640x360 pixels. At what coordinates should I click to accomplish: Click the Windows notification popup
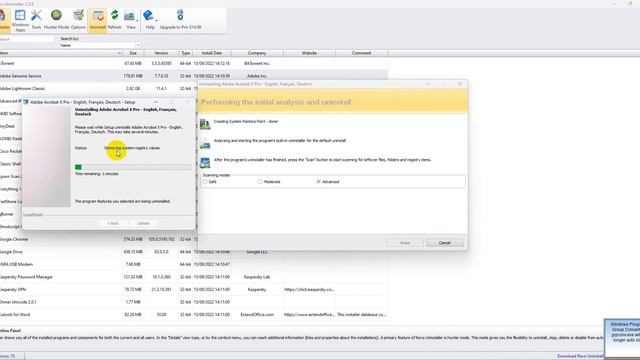622,338
